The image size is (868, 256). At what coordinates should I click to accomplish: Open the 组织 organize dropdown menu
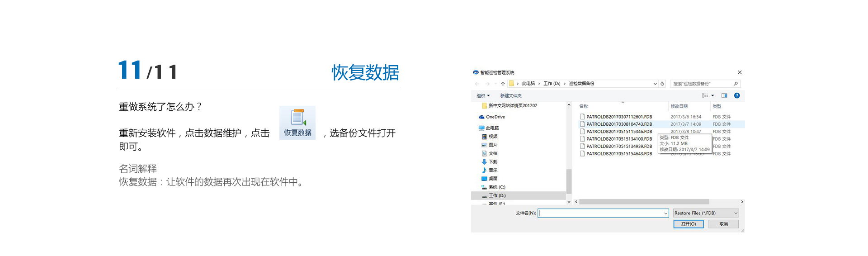(483, 95)
